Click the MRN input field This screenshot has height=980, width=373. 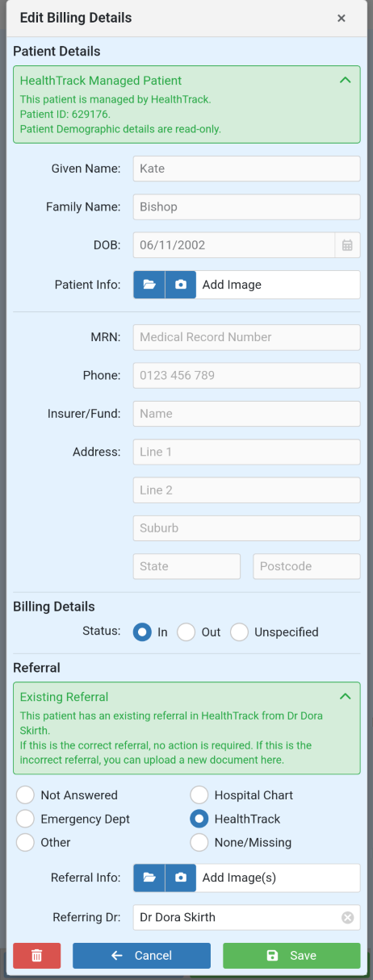coord(247,337)
